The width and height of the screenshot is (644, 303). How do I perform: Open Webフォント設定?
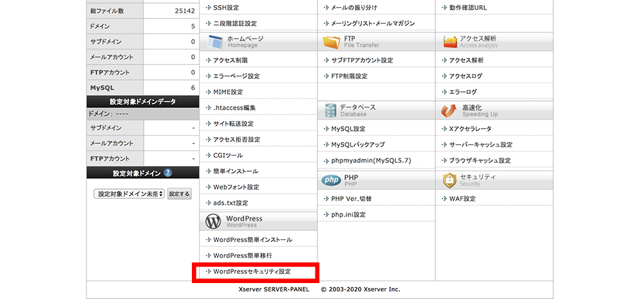click(x=236, y=187)
